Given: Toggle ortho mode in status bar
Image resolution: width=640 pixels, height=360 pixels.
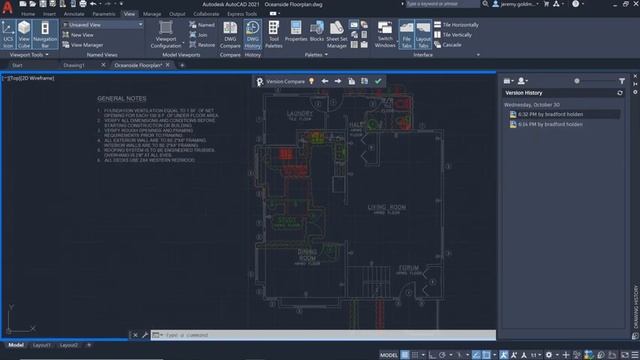Looking at the screenshot, I should [x=432, y=355].
